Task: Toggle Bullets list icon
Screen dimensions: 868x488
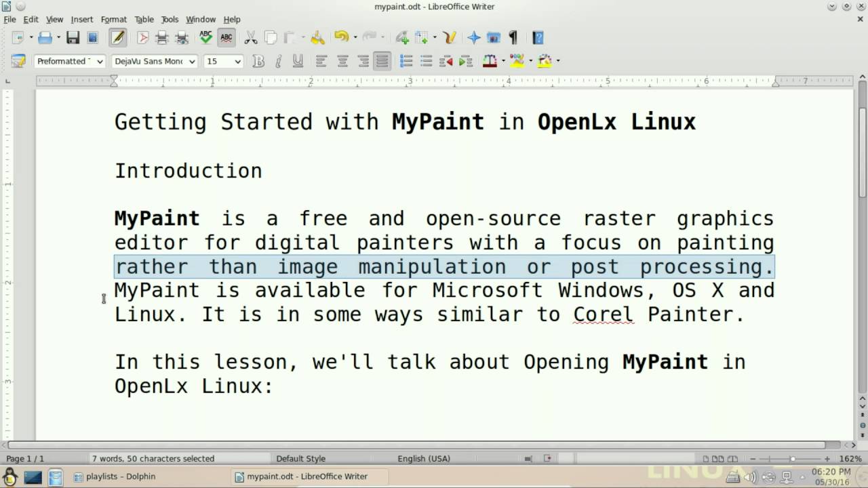Action: pyautogui.click(x=426, y=61)
